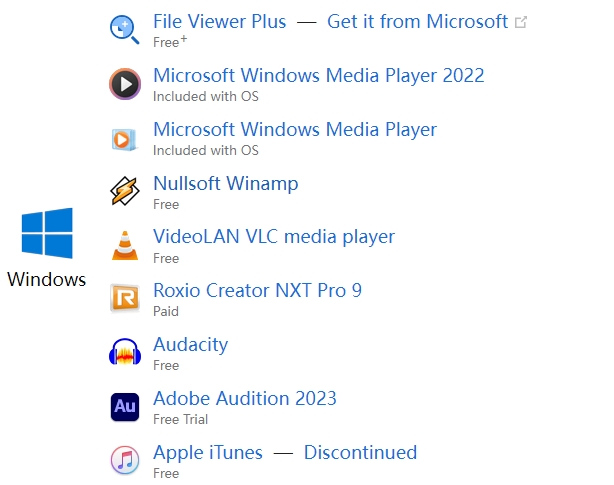Click the File Viewer Plus magnifier icon
The height and width of the screenshot is (485, 614).
tap(125, 30)
